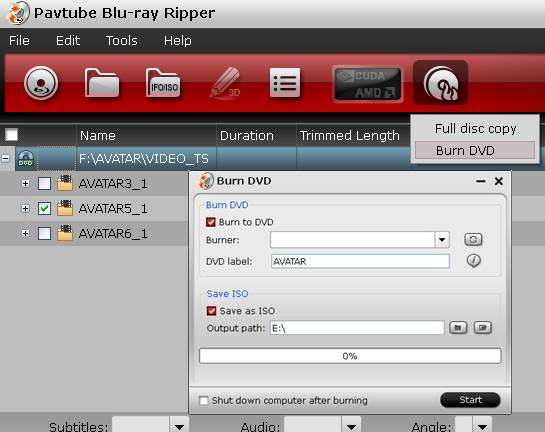The image size is (545, 432).
Task: Click the disc burn copy toolbar icon
Action: tap(440, 83)
